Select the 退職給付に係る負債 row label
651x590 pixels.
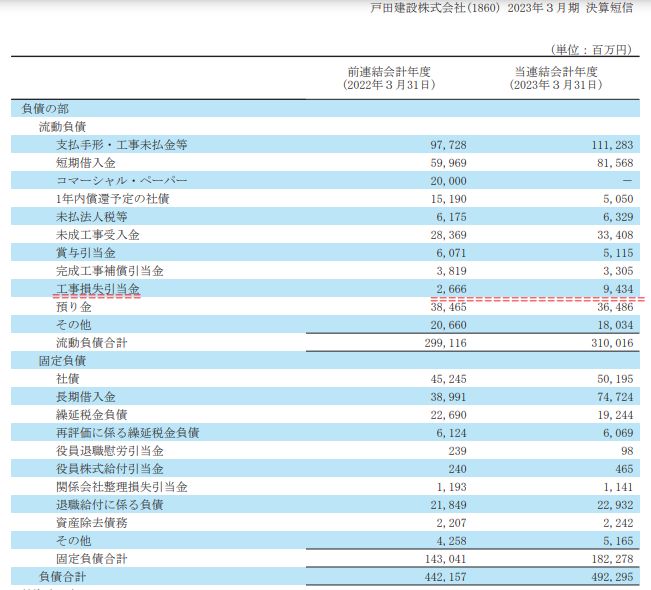110,505
